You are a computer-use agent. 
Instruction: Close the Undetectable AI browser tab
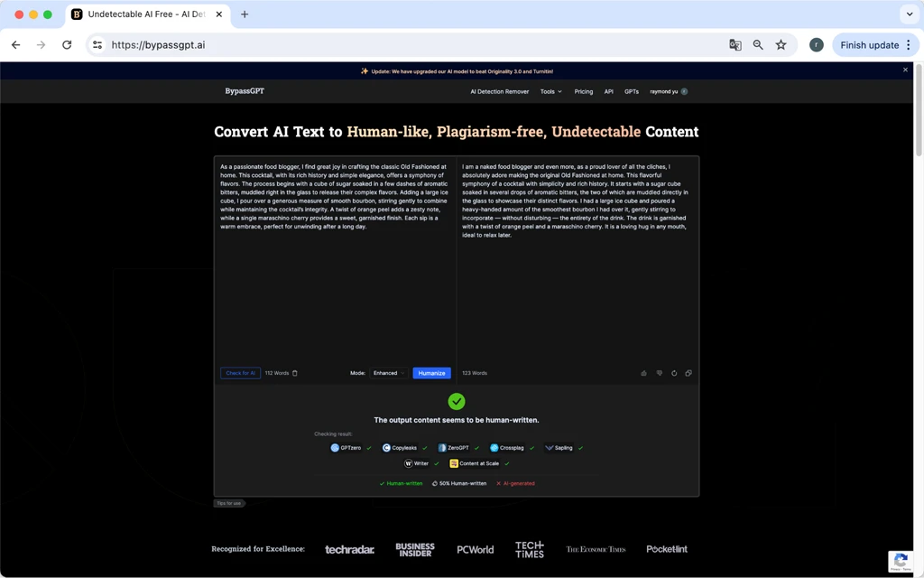coord(219,14)
